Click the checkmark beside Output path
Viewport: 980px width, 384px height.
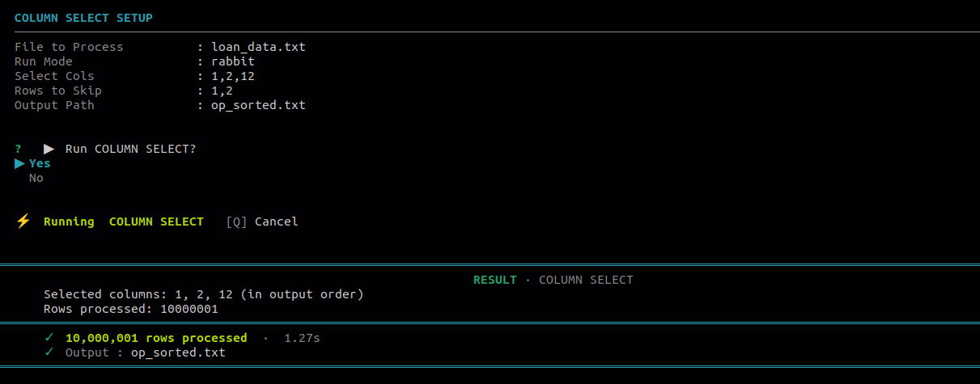coord(50,352)
